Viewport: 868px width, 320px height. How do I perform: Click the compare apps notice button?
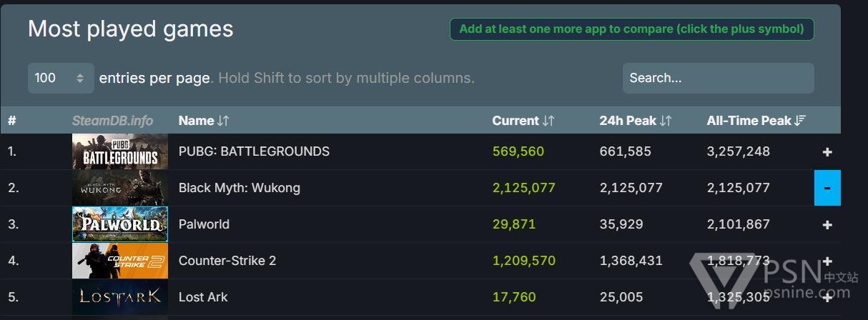[631, 29]
